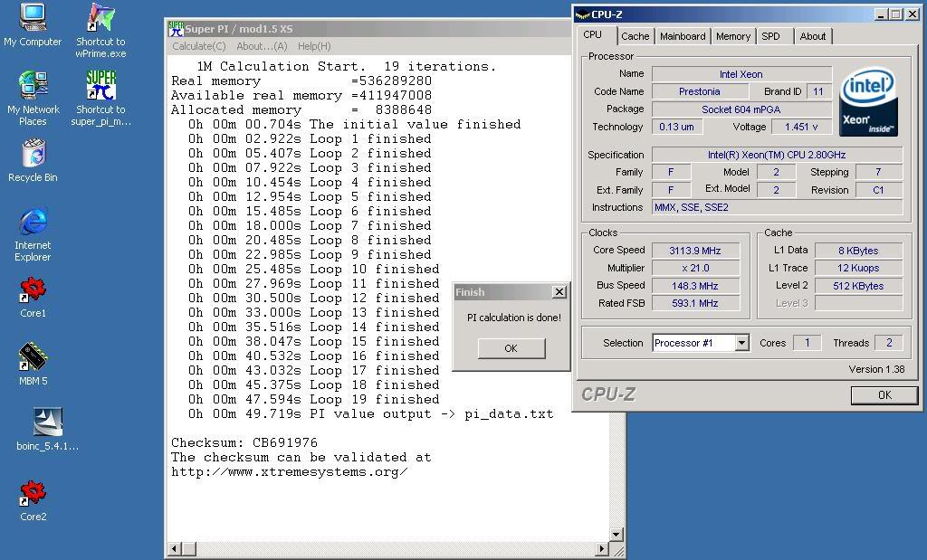927x560 pixels.
Task: Click the Threads value field
Action: (889, 343)
